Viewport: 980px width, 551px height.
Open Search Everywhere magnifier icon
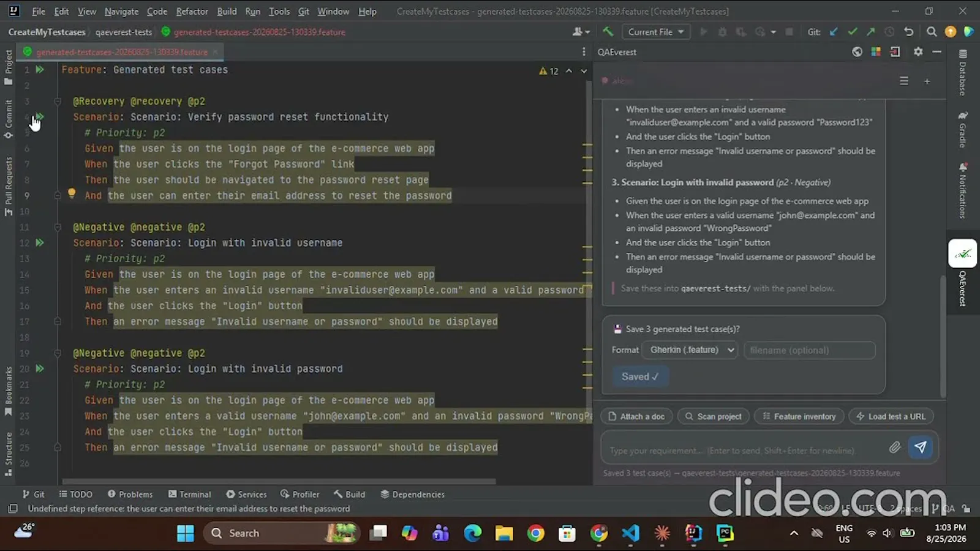(932, 32)
